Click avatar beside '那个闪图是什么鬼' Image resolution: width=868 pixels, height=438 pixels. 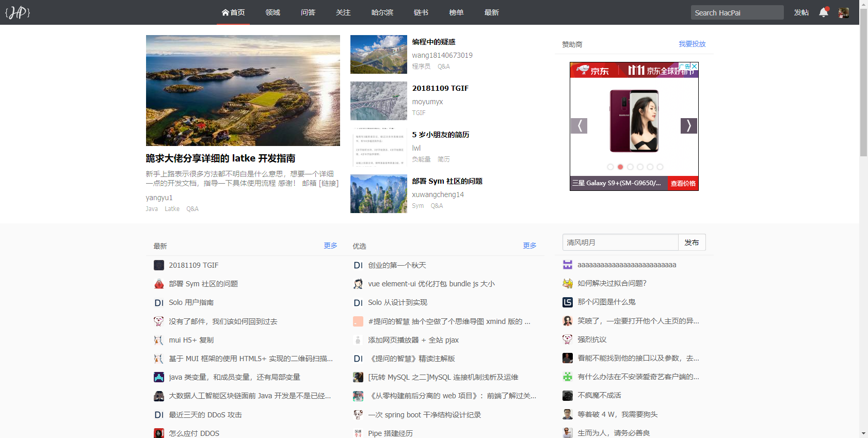click(568, 302)
